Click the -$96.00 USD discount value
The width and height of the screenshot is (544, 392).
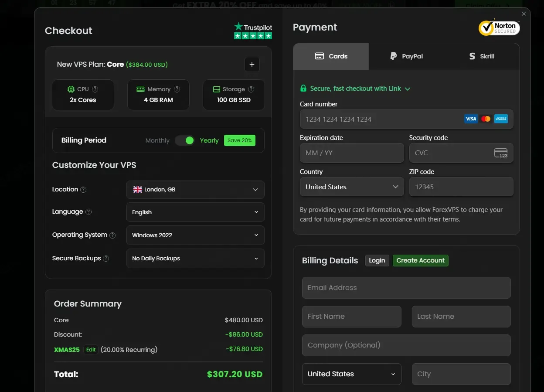[244, 334]
